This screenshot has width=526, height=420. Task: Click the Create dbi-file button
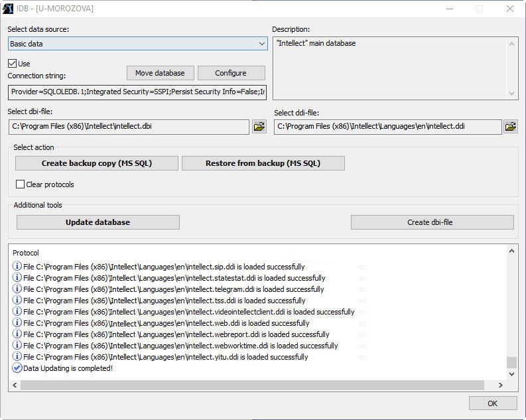(432, 222)
